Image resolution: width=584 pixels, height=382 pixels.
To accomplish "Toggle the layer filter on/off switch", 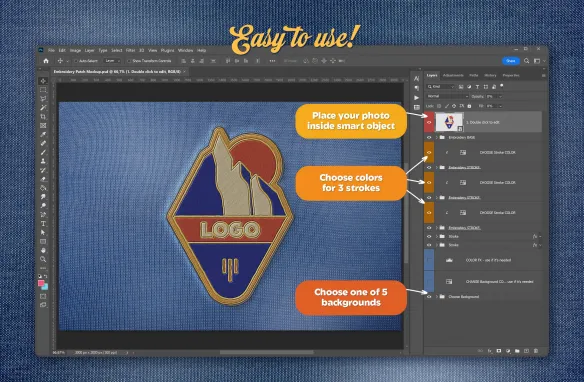I will click(x=502, y=86).
